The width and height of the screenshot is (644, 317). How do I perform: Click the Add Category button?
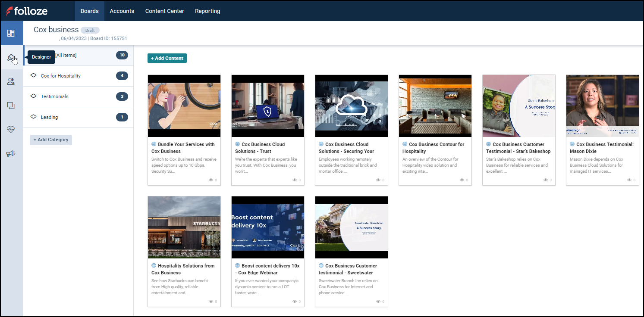[51, 140]
